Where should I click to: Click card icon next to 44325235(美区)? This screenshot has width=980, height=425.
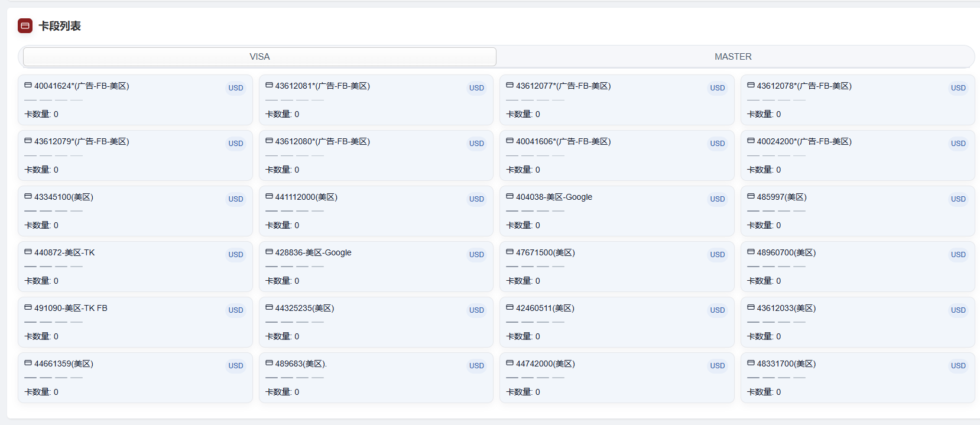coord(269,307)
